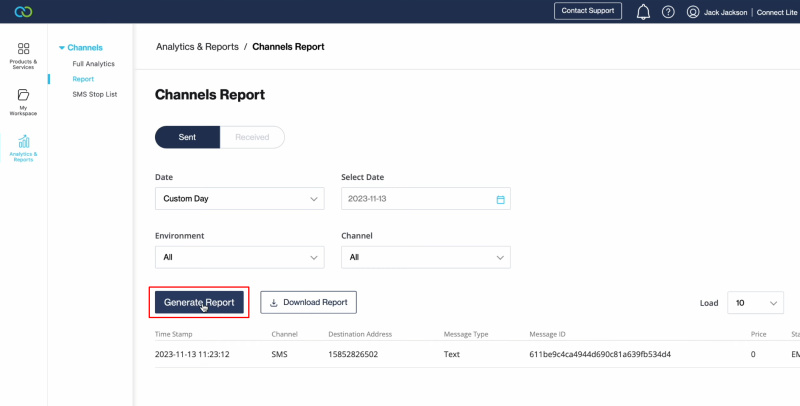Image resolution: width=800 pixels, height=406 pixels.
Task: Open Products & Services in sidebar
Action: coord(23,55)
